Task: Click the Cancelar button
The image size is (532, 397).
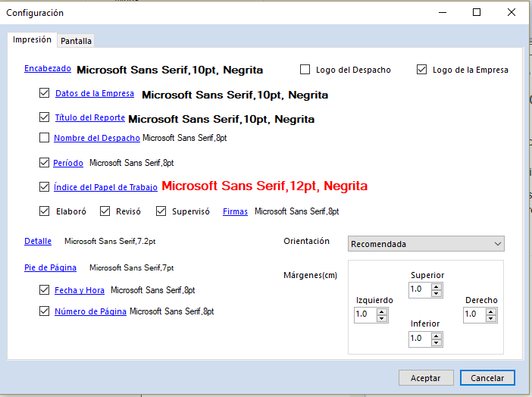Action: tap(487, 377)
